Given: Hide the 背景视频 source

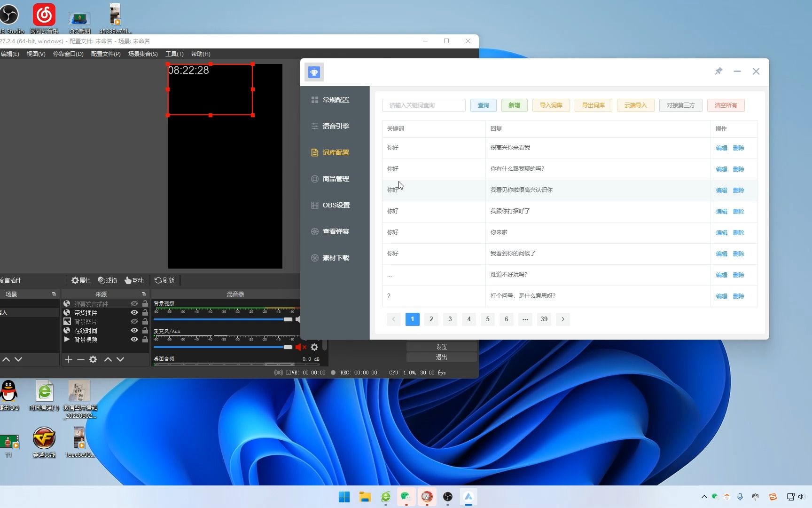Looking at the screenshot, I should 134,340.
